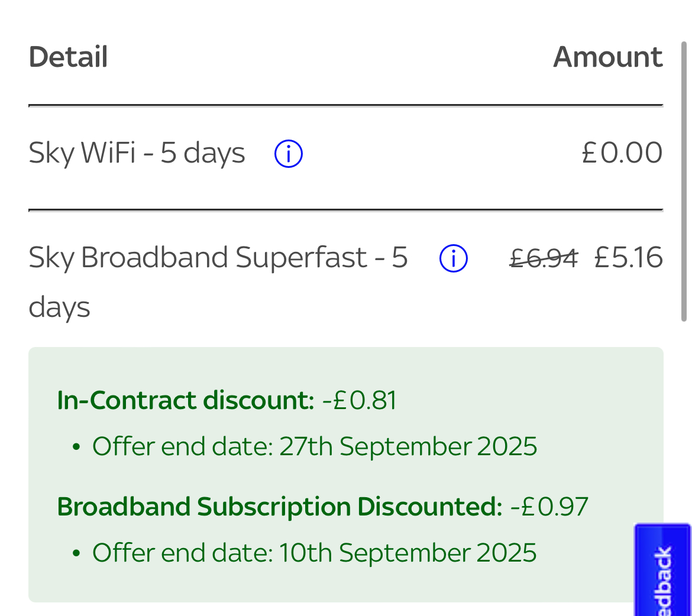This screenshot has height=616, width=692.
Task: Select the Detail column header
Action: point(67,56)
